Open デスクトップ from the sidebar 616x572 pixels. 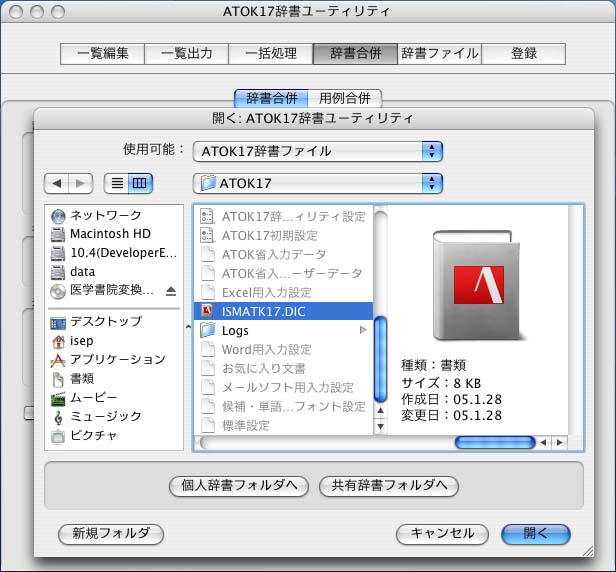(114, 322)
